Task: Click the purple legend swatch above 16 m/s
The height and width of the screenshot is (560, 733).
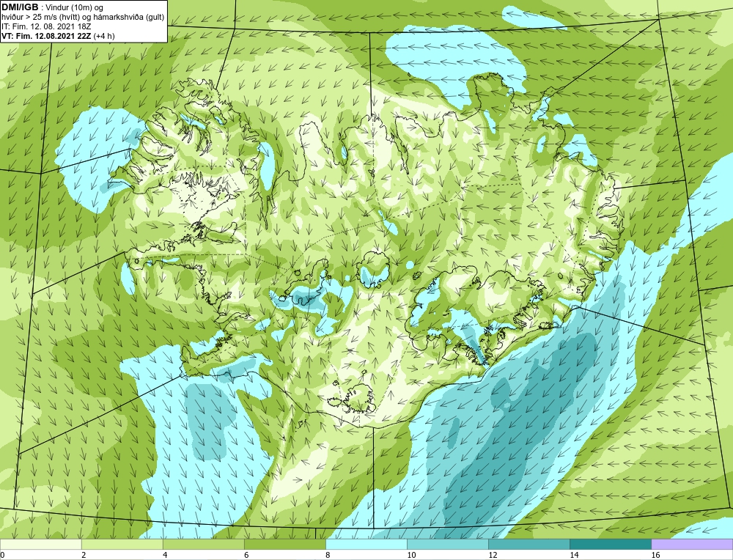Action: click(692, 544)
